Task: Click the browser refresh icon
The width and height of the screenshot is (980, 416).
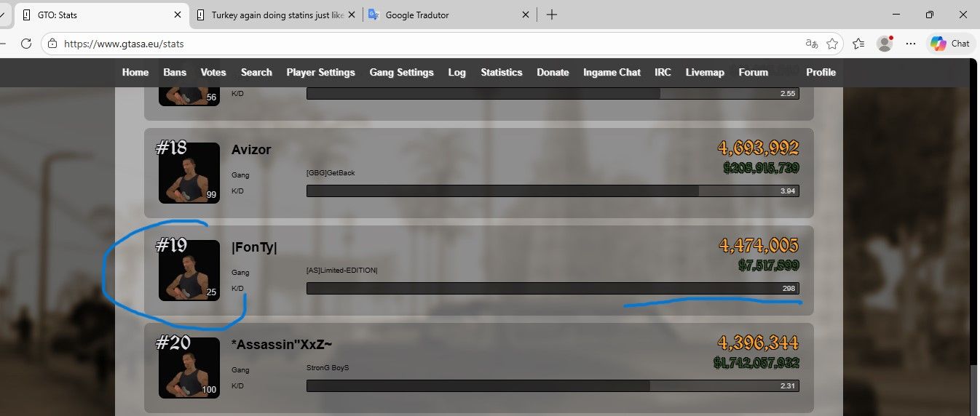Action: click(x=26, y=44)
